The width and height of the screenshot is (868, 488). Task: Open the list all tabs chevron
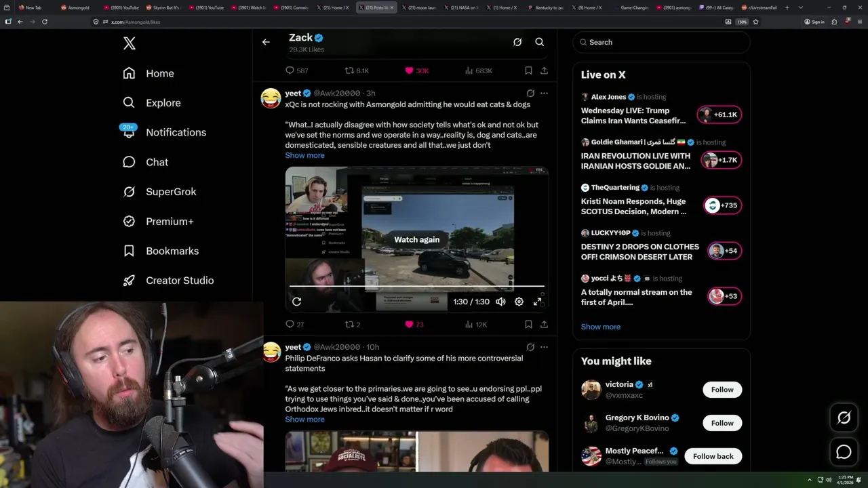(801, 7)
